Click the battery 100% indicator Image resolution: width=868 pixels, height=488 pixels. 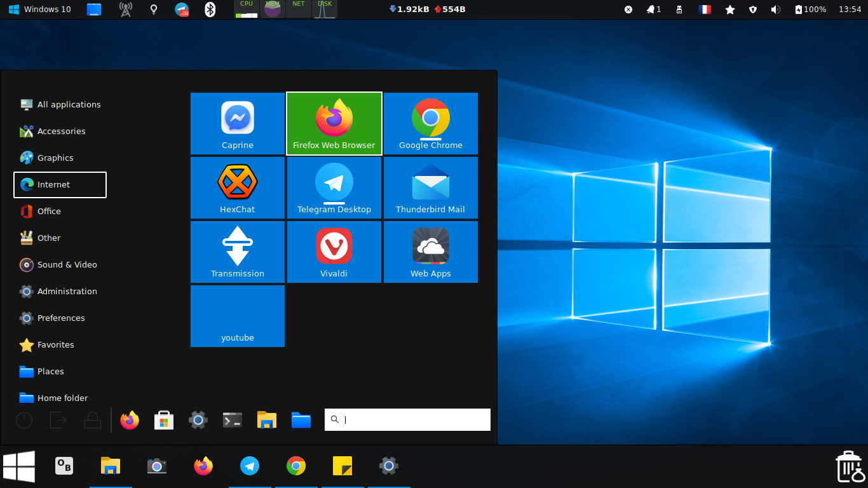811,10
